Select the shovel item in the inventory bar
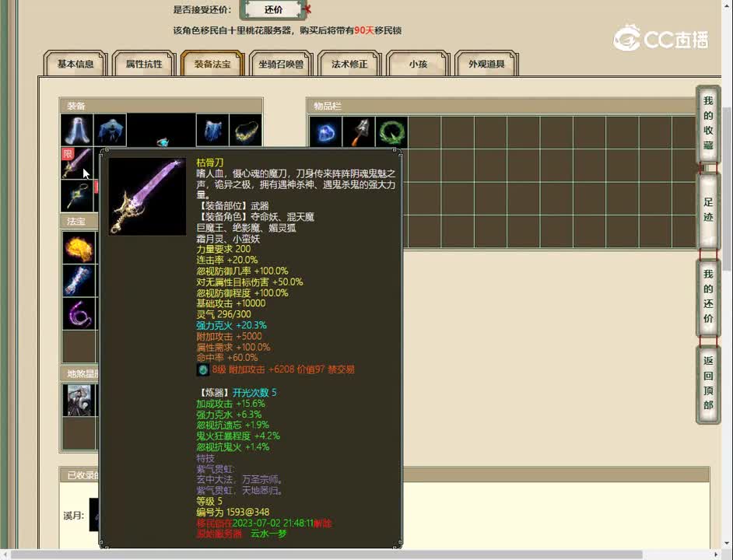The image size is (733, 560). click(x=358, y=131)
